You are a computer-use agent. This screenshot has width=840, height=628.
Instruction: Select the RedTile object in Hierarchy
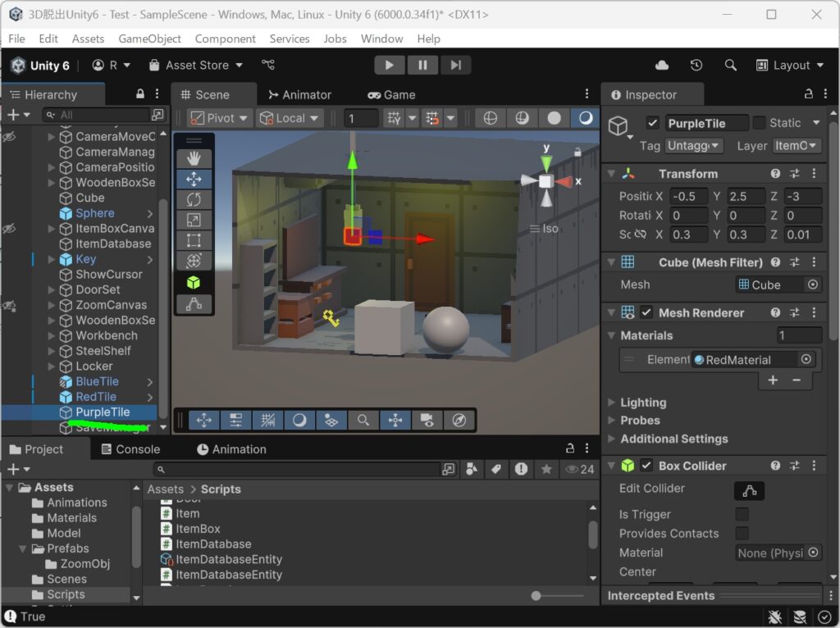click(96, 397)
